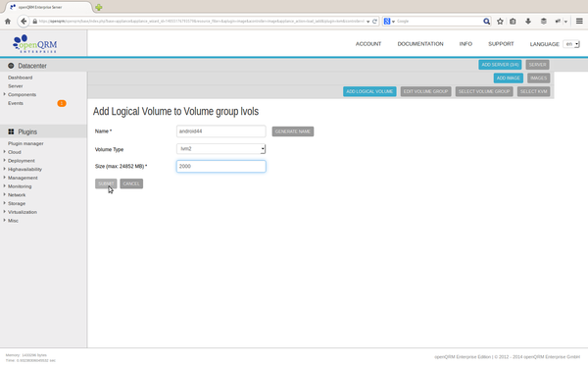The height and width of the screenshot is (367, 588).
Task: Click the GENERATE NAME button
Action: coord(292,131)
